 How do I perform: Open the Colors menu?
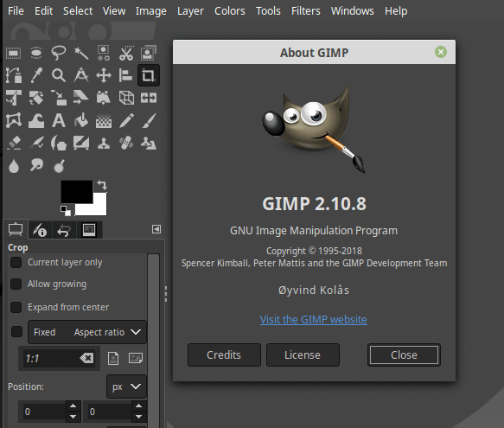click(229, 11)
